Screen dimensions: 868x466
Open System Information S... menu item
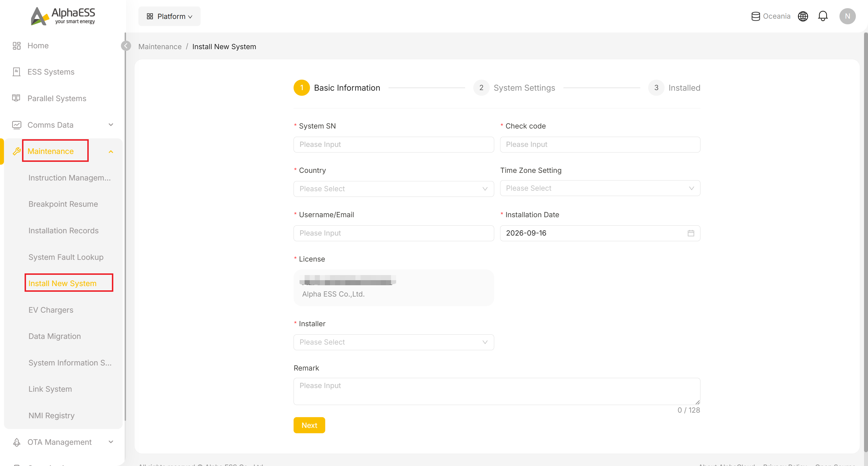tap(70, 363)
